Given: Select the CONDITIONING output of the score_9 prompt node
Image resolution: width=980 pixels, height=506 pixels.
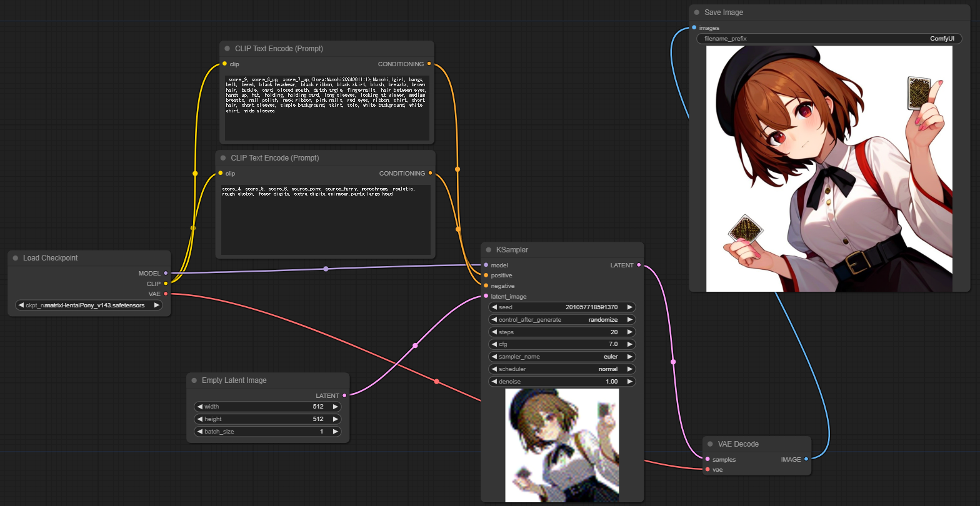Looking at the screenshot, I should pos(429,64).
